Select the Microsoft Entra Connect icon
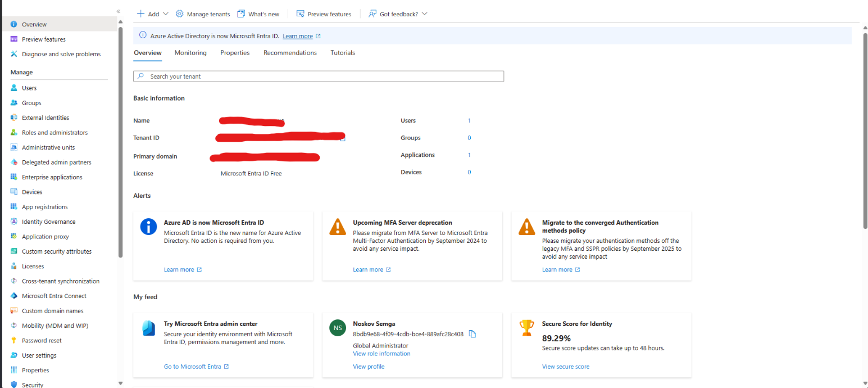Image resolution: width=868 pixels, height=388 pixels. [x=14, y=296]
